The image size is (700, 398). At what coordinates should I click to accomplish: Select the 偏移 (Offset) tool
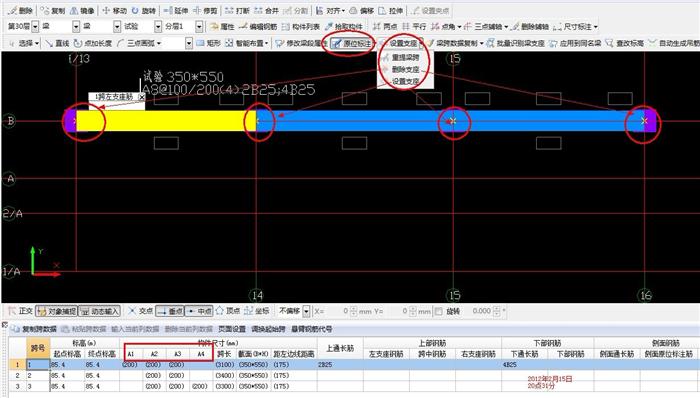(362, 10)
